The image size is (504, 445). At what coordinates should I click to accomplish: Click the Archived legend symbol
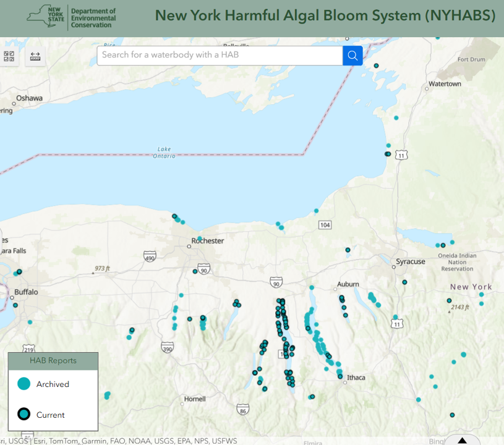(23, 384)
